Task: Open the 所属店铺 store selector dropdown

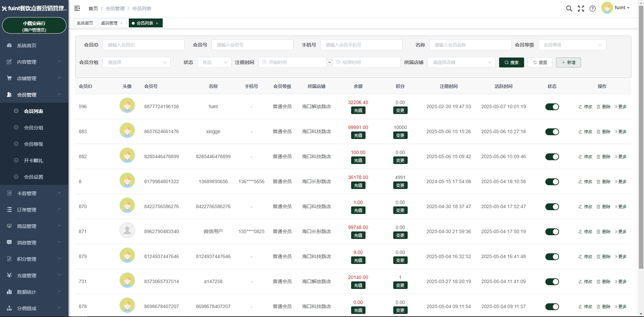Action: 461,62
